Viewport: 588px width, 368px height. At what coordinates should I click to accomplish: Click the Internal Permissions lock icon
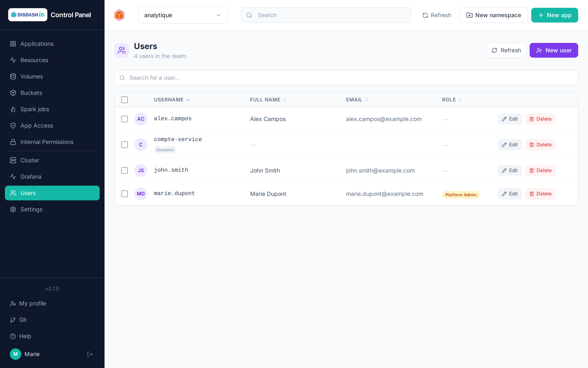click(x=13, y=142)
